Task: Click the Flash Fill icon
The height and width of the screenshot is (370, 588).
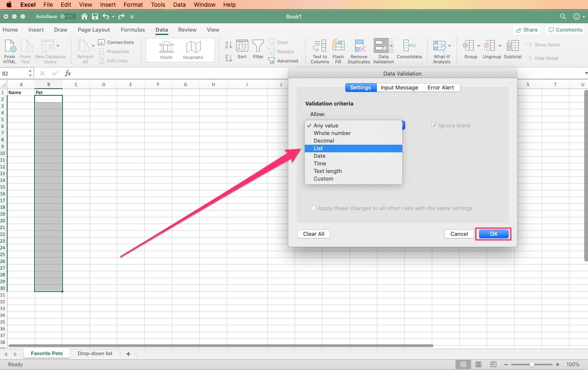Action: pos(338,46)
